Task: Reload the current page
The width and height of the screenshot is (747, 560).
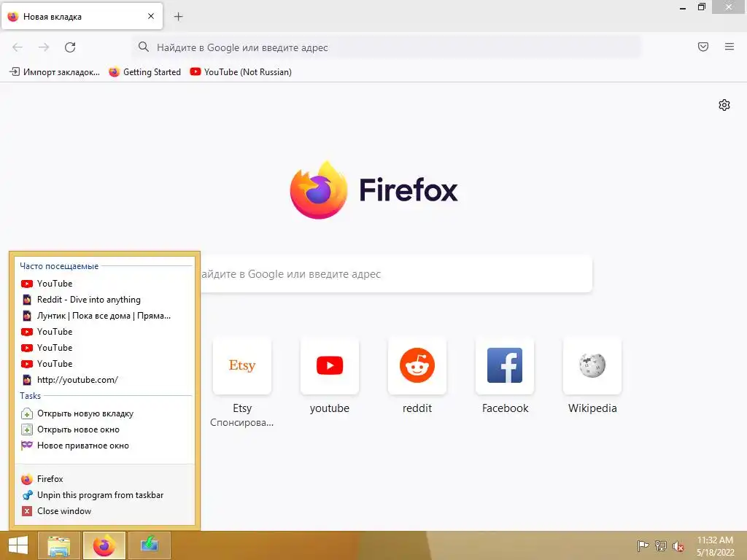Action: click(x=70, y=47)
